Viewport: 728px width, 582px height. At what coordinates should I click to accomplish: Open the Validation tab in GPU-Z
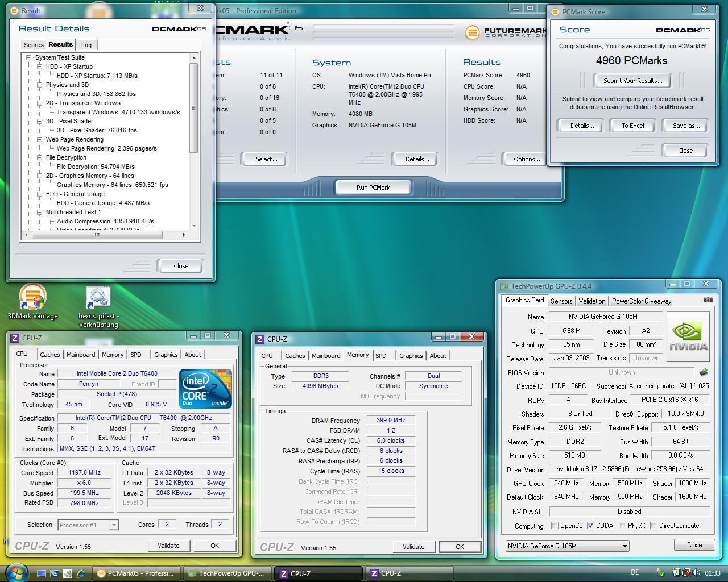(592, 301)
